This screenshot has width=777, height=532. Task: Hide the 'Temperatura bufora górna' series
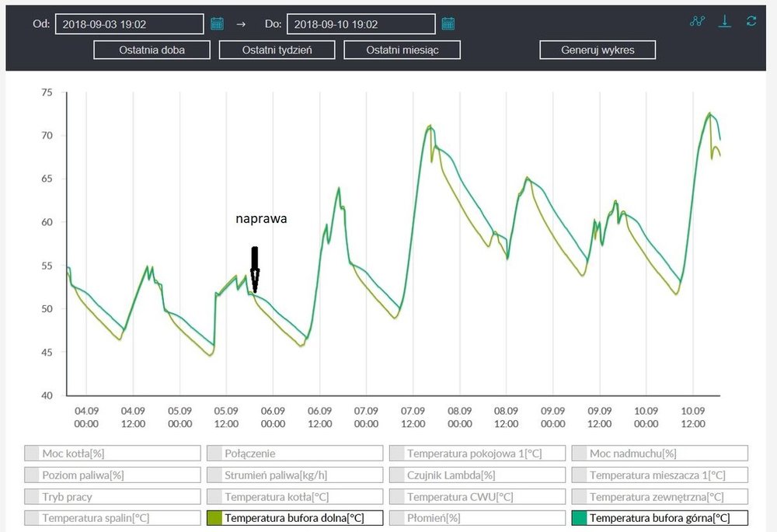point(660,518)
